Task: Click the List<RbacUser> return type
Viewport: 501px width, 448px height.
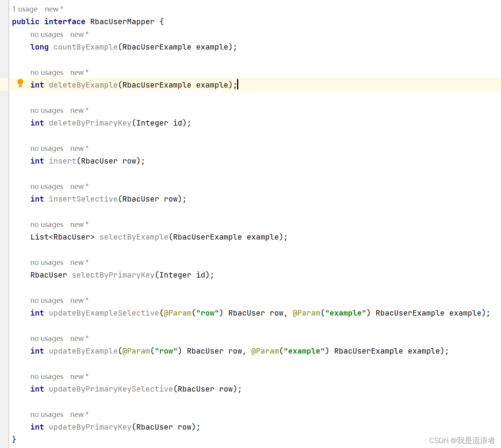Action: [x=63, y=237]
